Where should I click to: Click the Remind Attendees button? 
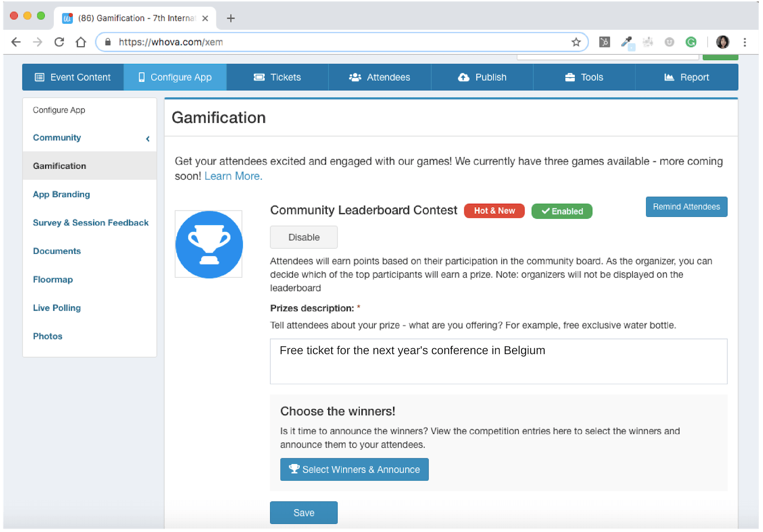(x=686, y=207)
